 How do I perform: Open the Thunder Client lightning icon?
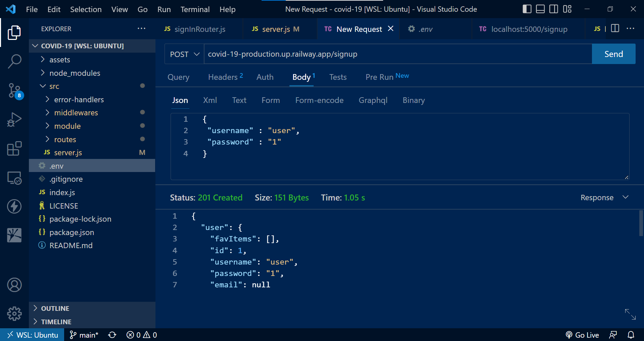pos(14,206)
